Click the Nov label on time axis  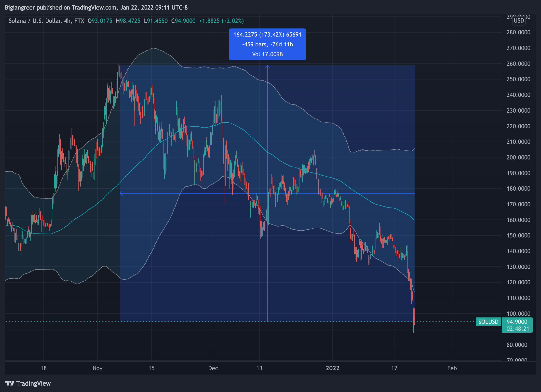[x=97, y=368]
